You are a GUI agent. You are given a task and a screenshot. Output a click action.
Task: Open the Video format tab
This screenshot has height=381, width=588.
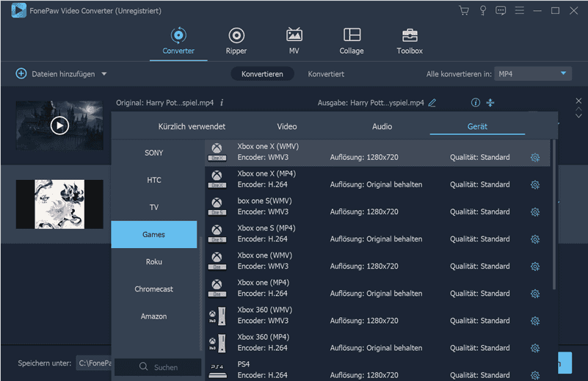[287, 126]
